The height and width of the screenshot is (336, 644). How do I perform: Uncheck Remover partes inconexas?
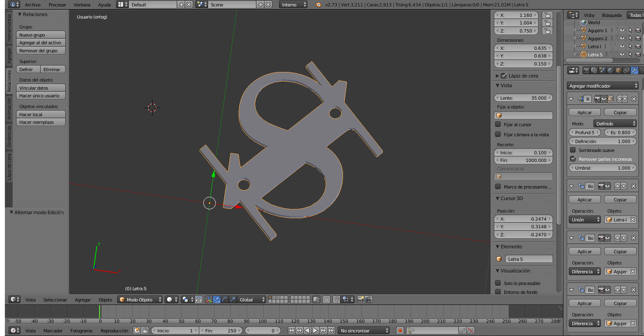573,159
